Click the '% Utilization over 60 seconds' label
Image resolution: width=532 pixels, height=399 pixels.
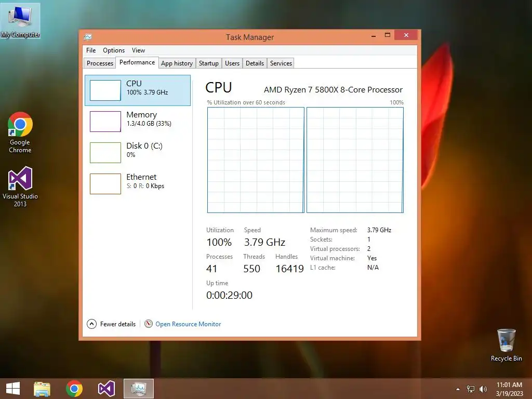(x=246, y=102)
